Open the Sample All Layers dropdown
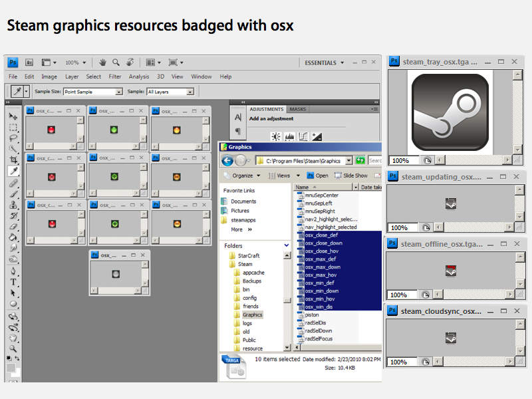 point(170,92)
